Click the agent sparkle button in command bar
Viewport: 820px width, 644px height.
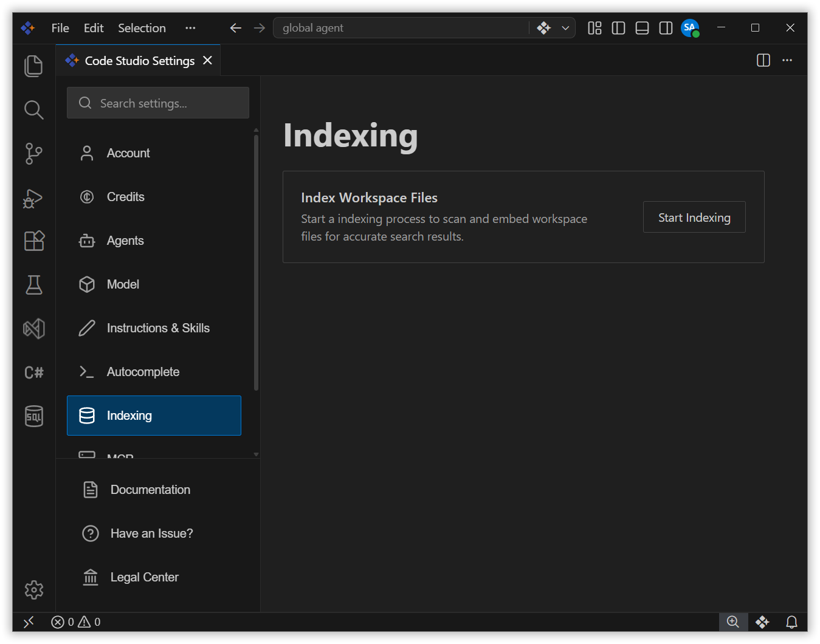543,28
